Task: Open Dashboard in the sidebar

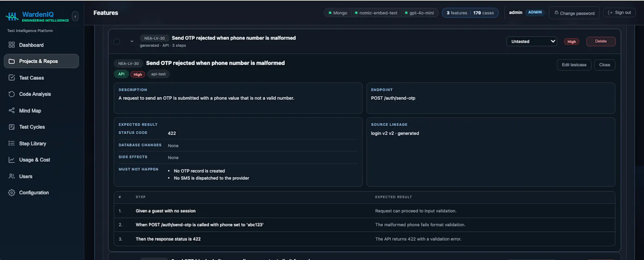Action: point(41,45)
